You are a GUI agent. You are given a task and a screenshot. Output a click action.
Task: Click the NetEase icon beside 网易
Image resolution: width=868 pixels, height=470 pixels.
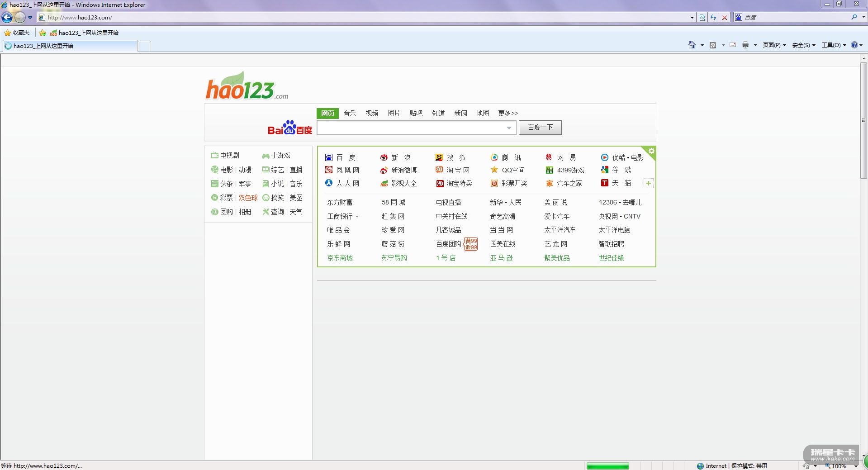[x=549, y=157]
